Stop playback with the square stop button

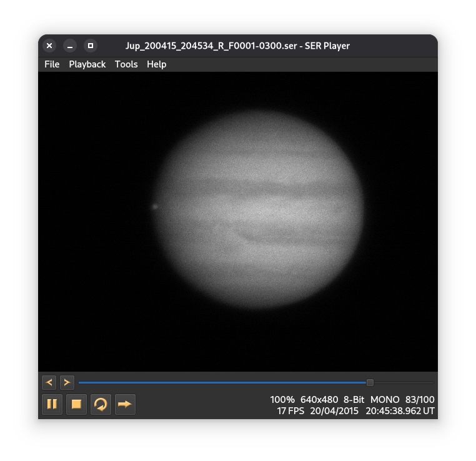coord(76,404)
